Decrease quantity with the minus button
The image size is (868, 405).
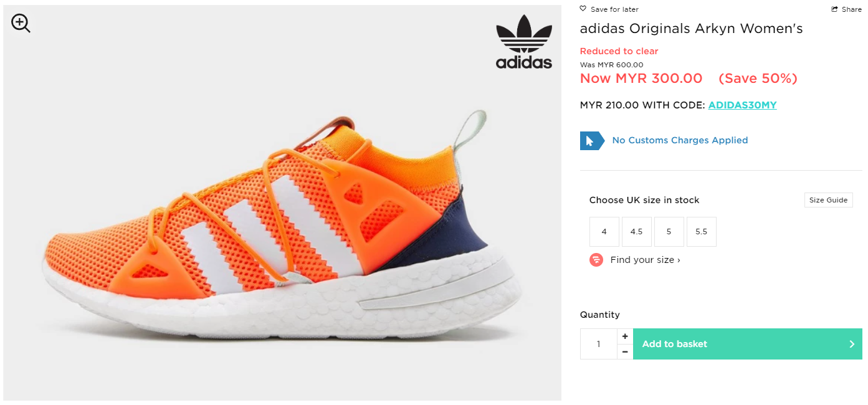(x=625, y=352)
